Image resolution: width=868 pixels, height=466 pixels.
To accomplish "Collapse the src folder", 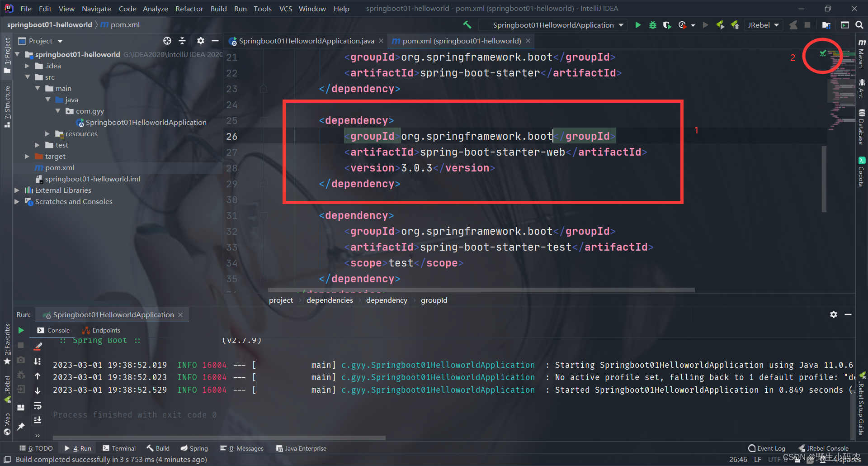I will [27, 77].
